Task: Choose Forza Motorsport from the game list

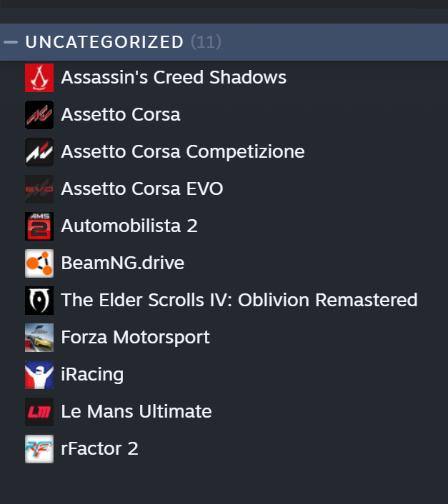Action: [135, 338]
